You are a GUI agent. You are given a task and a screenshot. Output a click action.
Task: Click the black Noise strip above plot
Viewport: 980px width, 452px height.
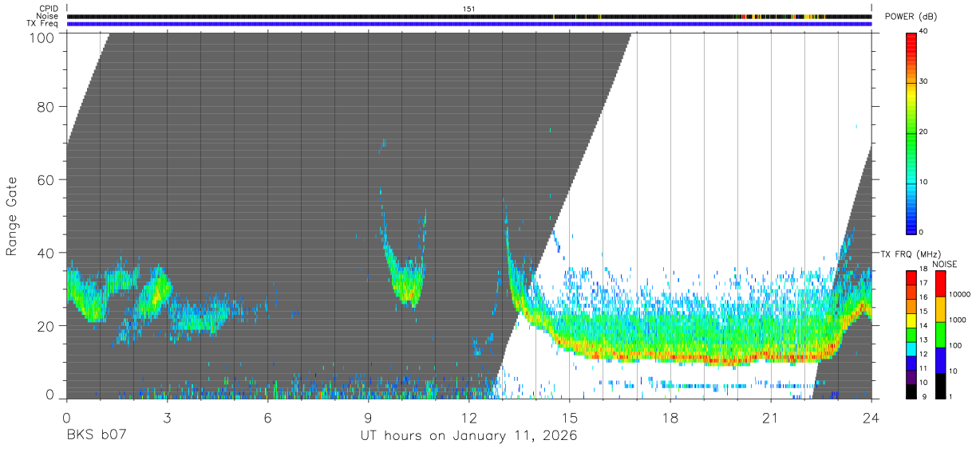469,16
